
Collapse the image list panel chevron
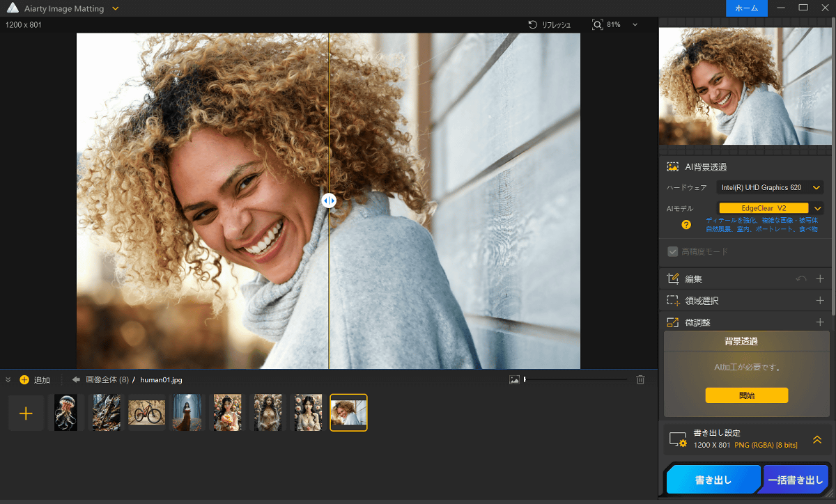point(8,380)
